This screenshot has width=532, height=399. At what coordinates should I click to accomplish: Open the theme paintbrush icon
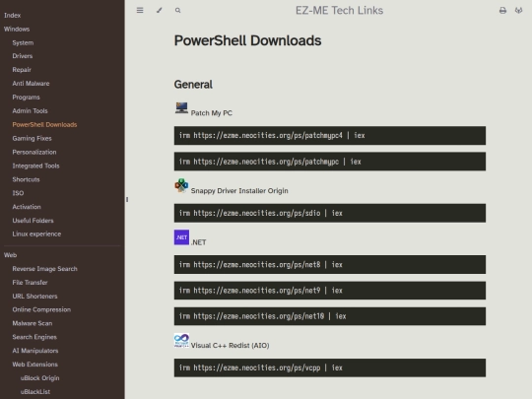pyautogui.click(x=160, y=10)
